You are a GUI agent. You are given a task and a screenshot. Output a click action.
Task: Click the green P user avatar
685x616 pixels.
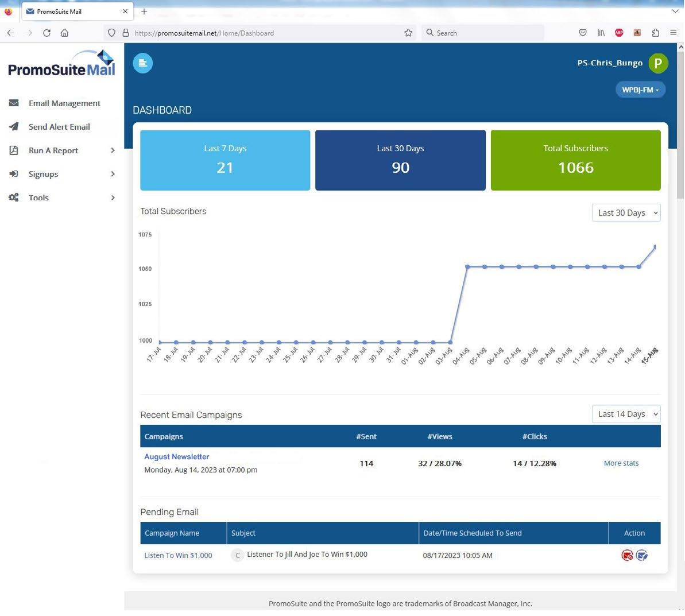[x=658, y=63]
